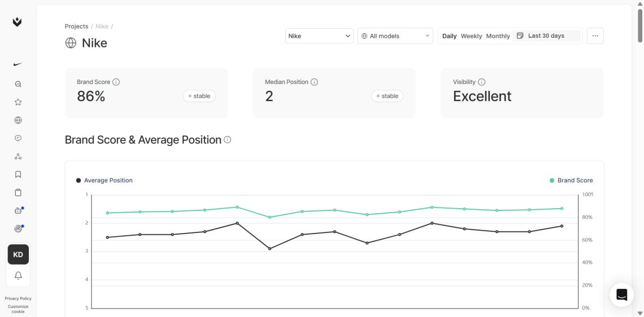The width and height of the screenshot is (644, 317).
Task: Click the Brand Score info icon
Action: pyautogui.click(x=116, y=82)
